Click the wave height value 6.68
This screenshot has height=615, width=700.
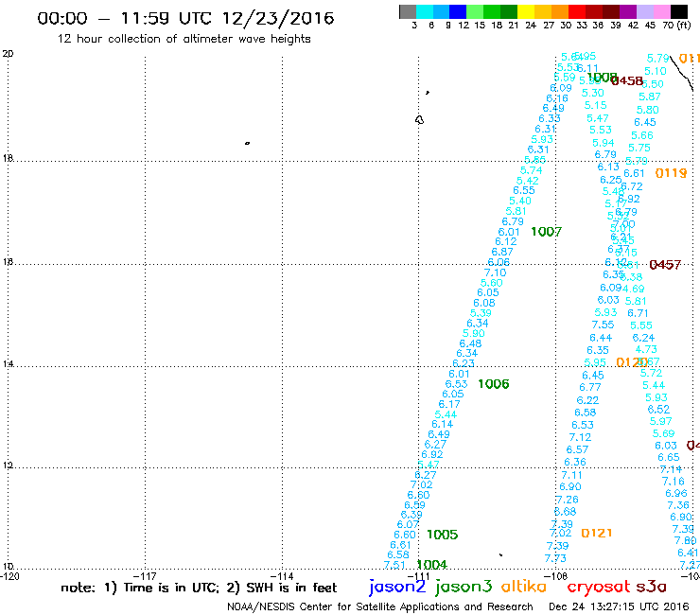[565, 511]
